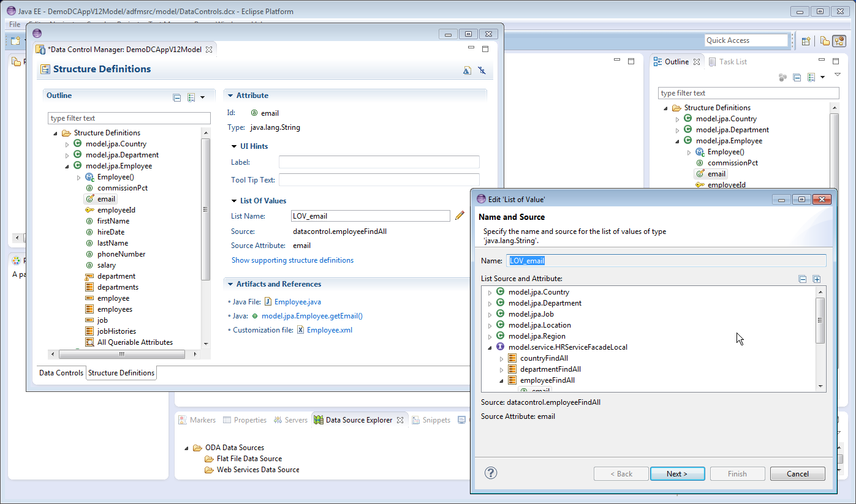Click the editor Outline tree horizontal scrollbar

tap(123, 354)
